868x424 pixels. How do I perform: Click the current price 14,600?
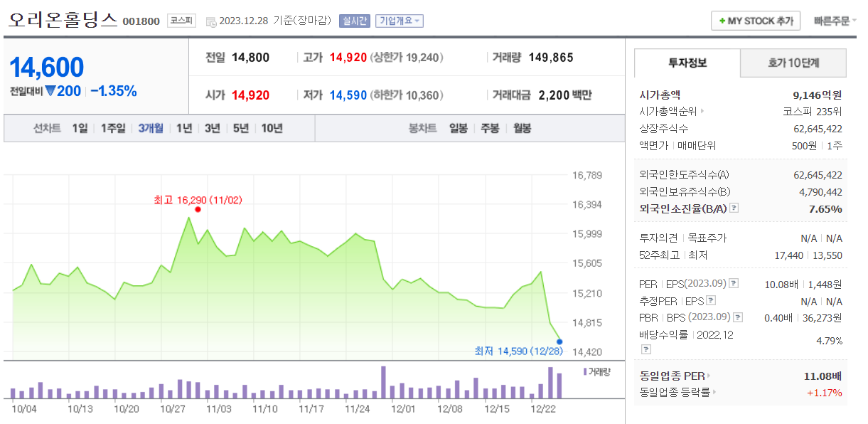(x=47, y=68)
